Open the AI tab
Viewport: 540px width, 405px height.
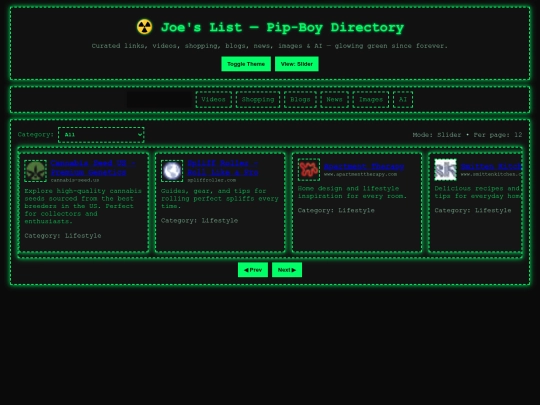pos(403,100)
